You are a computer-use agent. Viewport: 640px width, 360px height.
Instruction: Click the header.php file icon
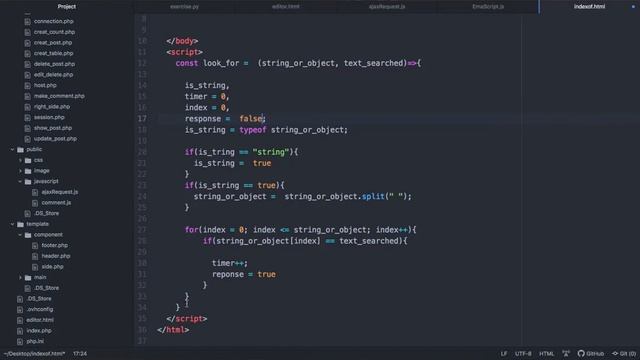point(35,256)
